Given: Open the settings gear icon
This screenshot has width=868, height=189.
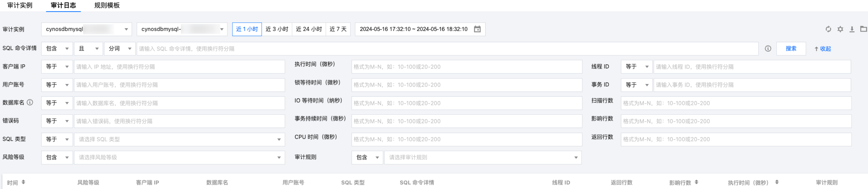Looking at the screenshot, I should pyautogui.click(x=840, y=29).
